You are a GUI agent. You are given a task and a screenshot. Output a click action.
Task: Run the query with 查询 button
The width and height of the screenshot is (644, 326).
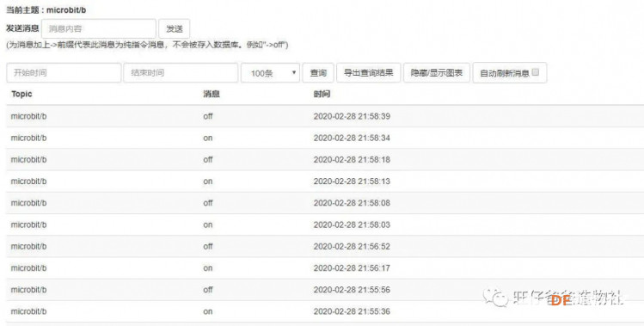tap(318, 73)
